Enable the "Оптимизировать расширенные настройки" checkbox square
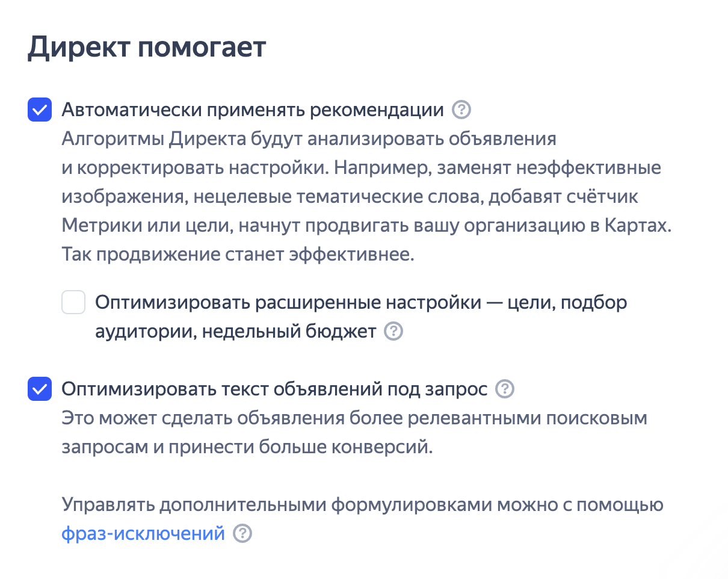Image resolution: width=728 pixels, height=579 pixels. (73, 302)
